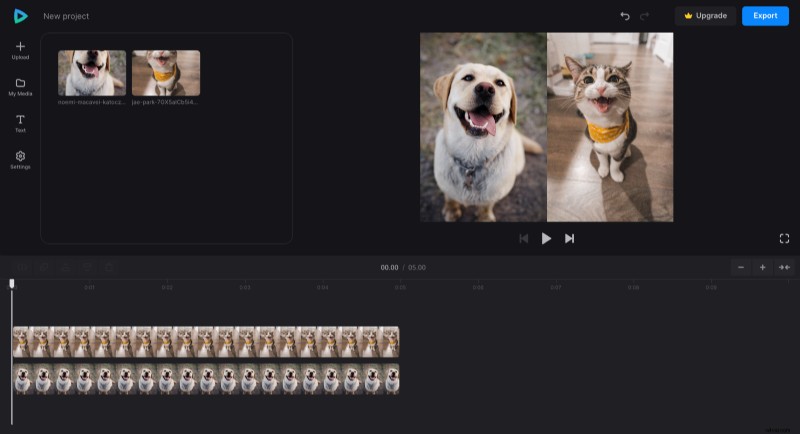Skip to next clip
The image size is (800, 434).
569,238
